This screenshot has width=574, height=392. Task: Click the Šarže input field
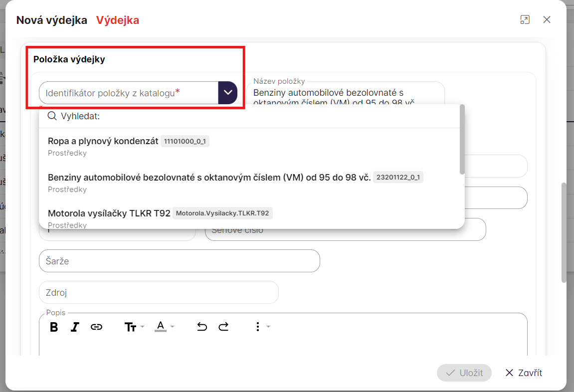click(x=179, y=261)
